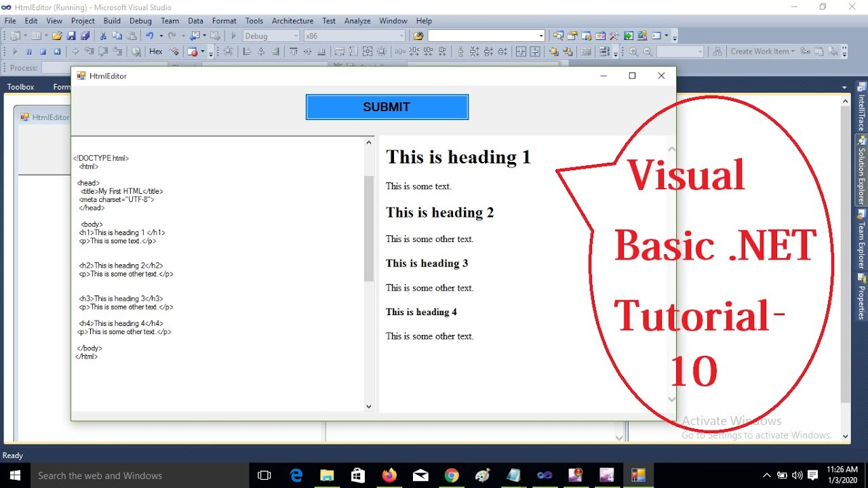Click the Zoom In magnifier icon
Screen dimensions: 868x488
tap(633, 52)
